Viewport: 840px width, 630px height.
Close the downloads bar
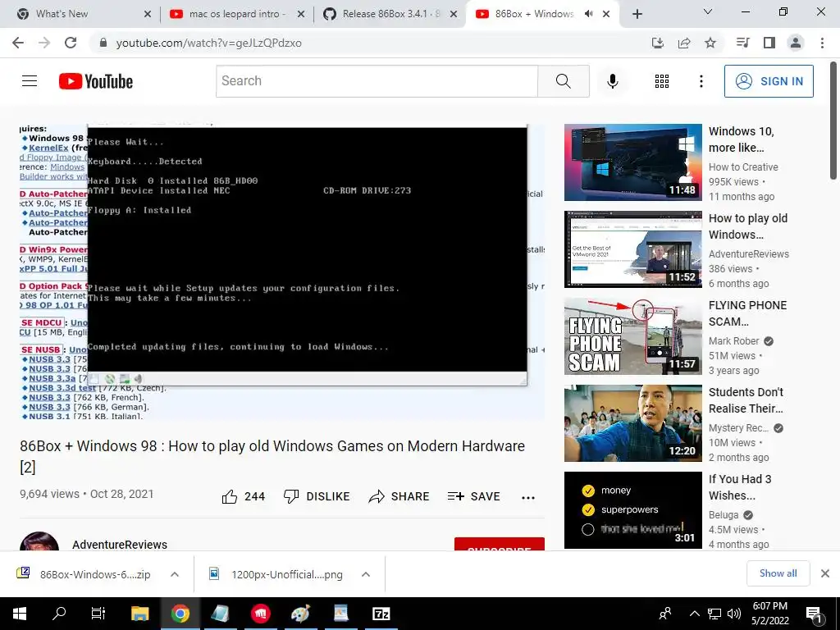825,573
